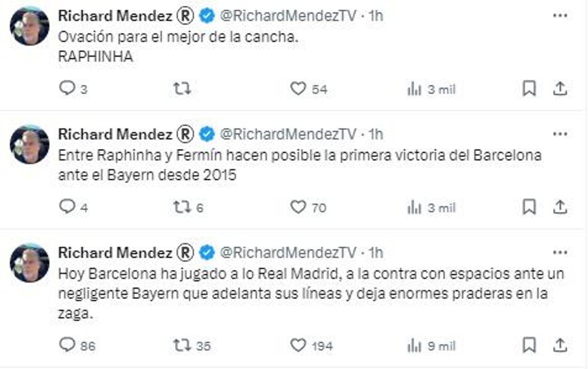This screenshot has width=588, height=369.
Task: Like the tweet crediting Raphinha and Fermín
Action: click(299, 208)
